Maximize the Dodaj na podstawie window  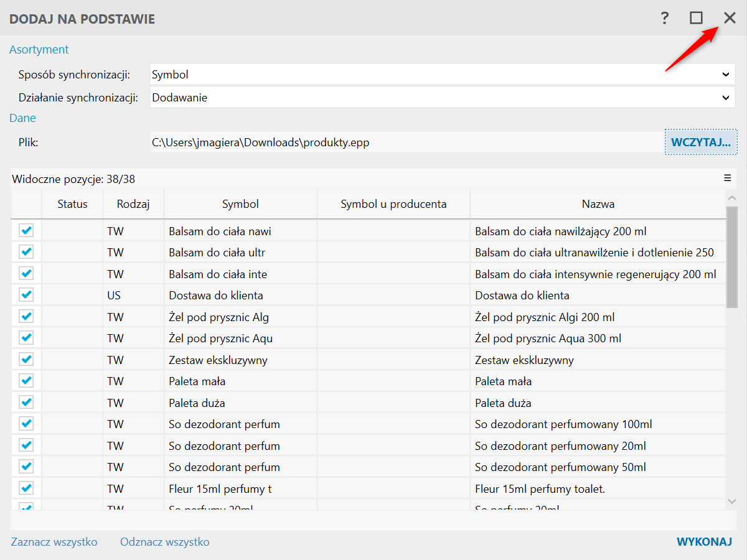point(696,18)
